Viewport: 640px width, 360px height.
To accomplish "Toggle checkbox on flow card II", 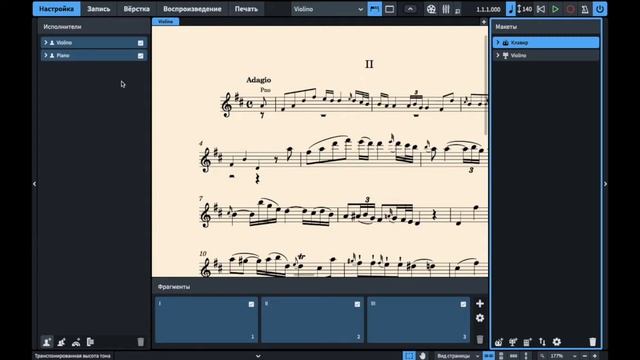I will 357,304.
